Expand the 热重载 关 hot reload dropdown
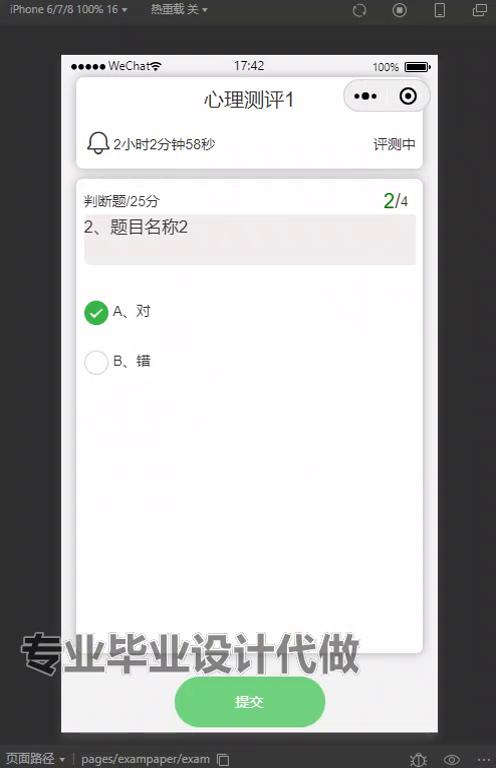 (179, 9)
